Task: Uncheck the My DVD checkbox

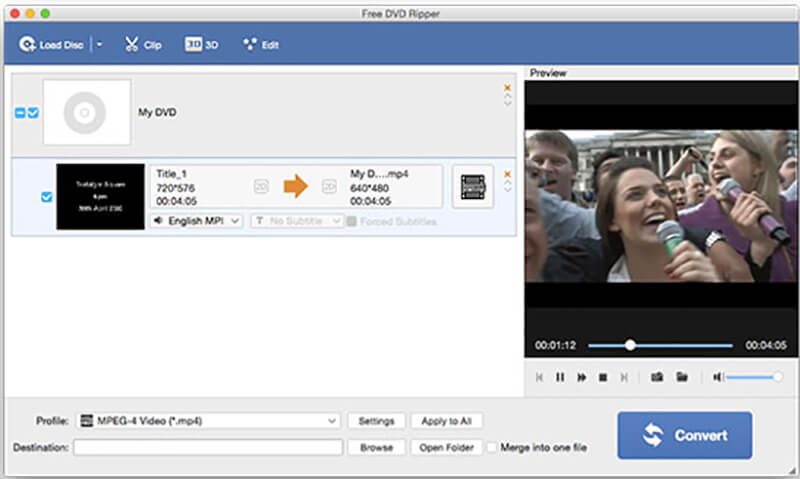Action: (x=33, y=113)
